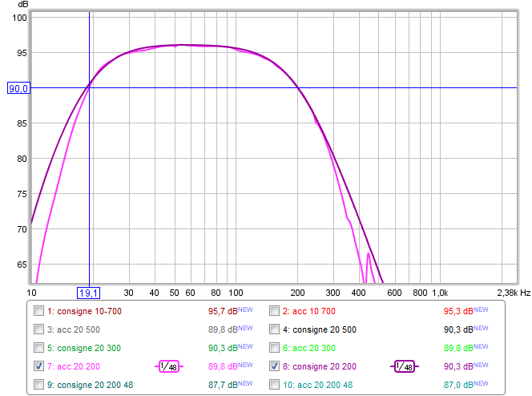Tick the checkbox for 10: acc 20 200 48
The image size is (532, 396).
click(x=275, y=385)
